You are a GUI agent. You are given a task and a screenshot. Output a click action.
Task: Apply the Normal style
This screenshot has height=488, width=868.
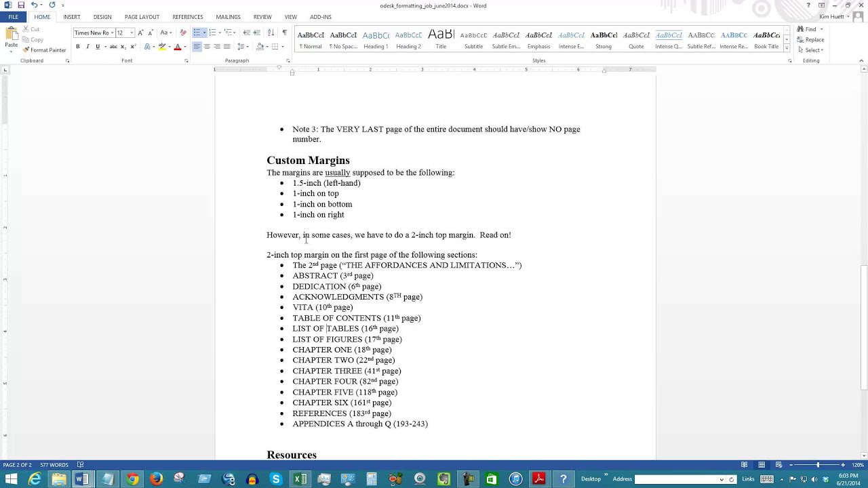[311, 40]
